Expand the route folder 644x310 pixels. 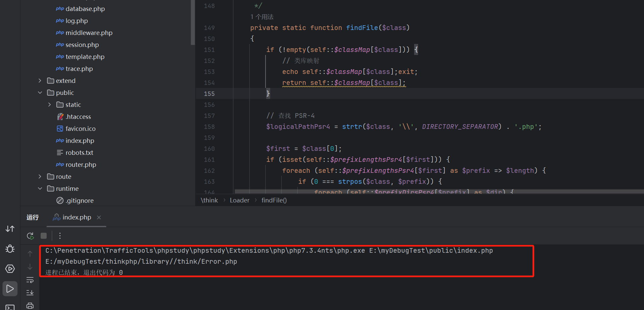tap(40, 176)
